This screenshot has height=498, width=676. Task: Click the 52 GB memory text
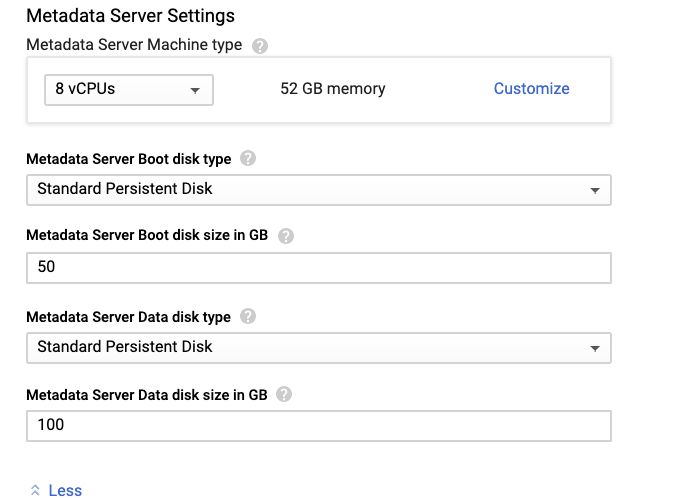[333, 89]
